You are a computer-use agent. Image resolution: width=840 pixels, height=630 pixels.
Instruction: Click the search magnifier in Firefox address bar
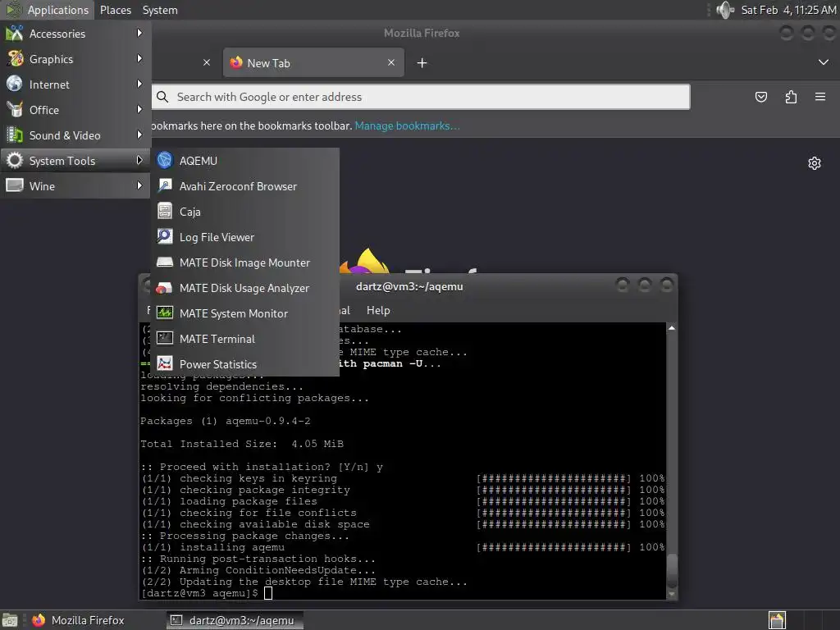coord(162,97)
